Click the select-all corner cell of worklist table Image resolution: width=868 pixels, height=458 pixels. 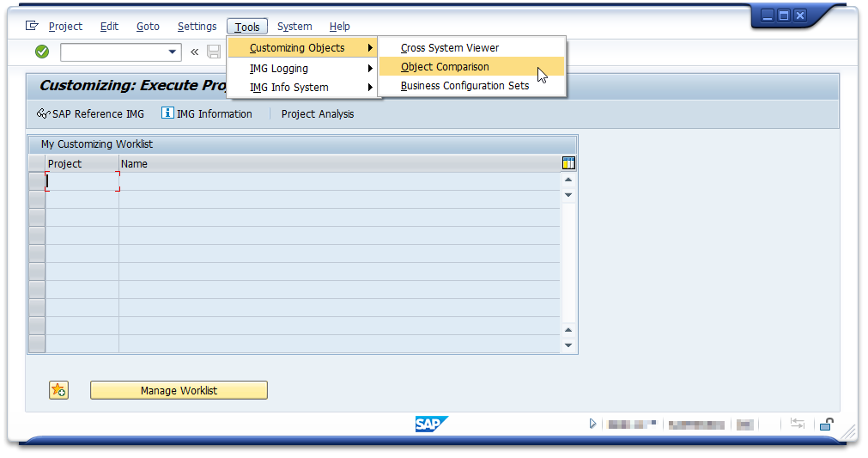pyautogui.click(x=37, y=163)
